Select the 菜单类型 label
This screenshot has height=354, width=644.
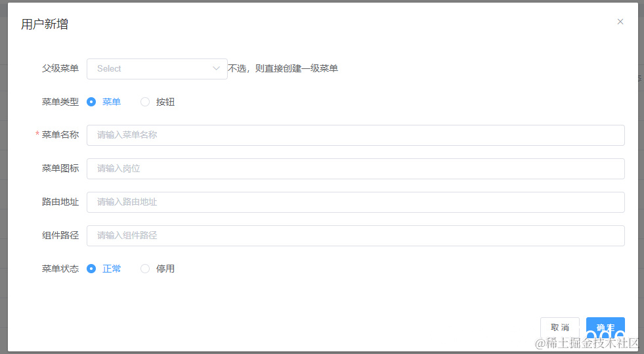(60, 102)
